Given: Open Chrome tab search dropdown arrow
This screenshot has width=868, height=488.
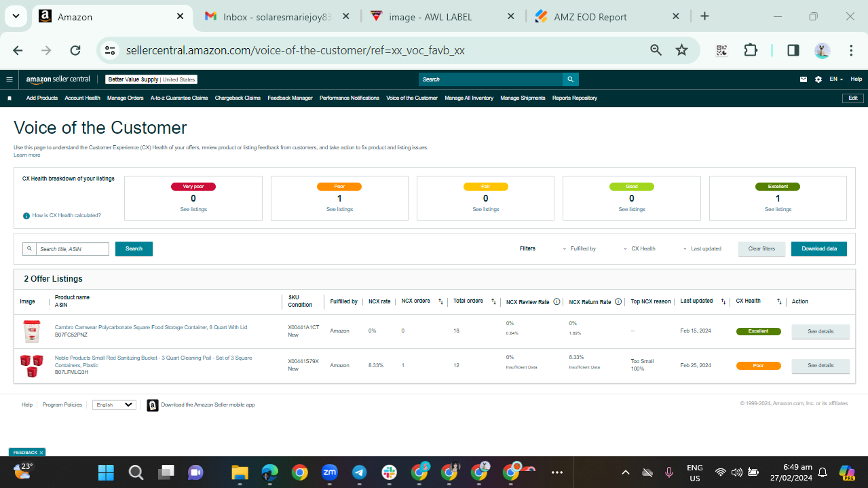Looking at the screenshot, I should tap(16, 16).
